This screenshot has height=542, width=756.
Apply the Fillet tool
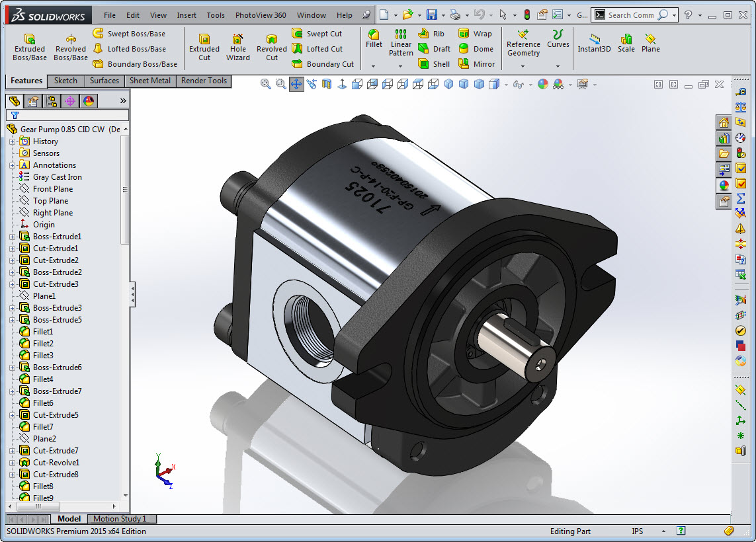coord(374,38)
